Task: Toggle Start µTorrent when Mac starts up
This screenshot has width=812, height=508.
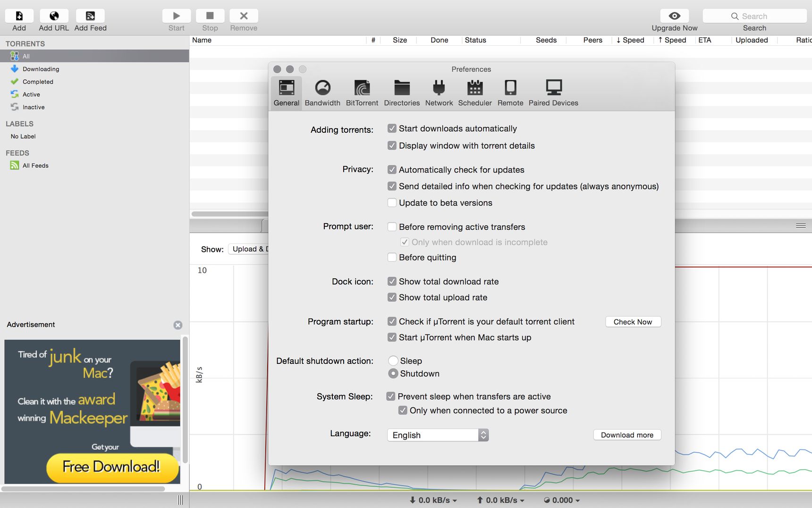Action: [x=392, y=337]
